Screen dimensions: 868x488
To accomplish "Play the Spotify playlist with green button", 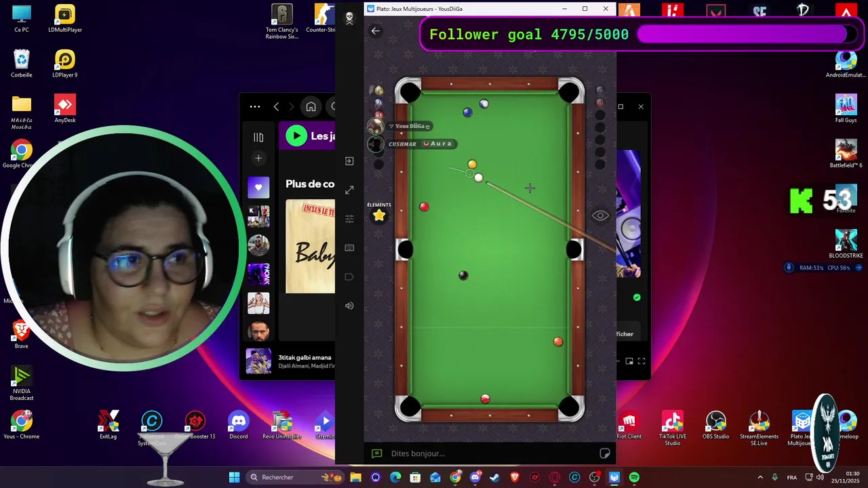I will tap(296, 136).
